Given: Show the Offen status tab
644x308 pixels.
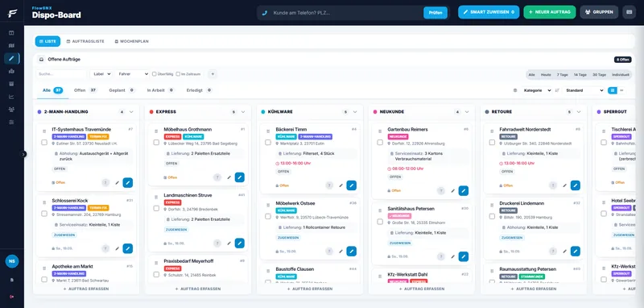Looking at the screenshot, I should [85, 90].
